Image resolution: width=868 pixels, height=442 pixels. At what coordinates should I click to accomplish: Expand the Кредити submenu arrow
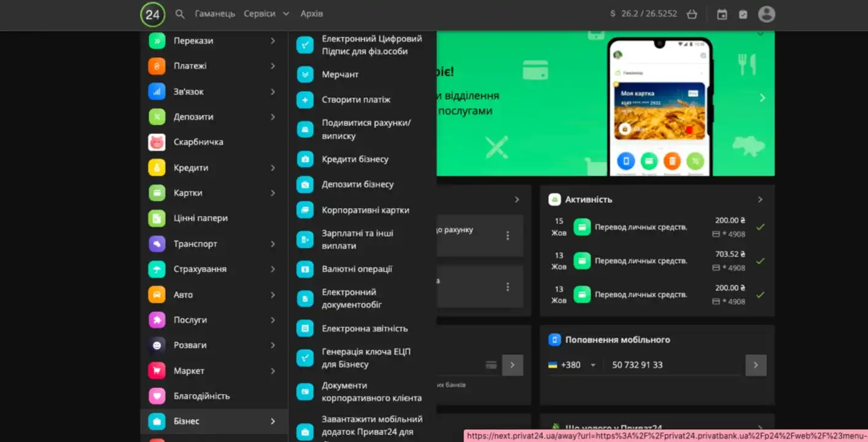273,168
